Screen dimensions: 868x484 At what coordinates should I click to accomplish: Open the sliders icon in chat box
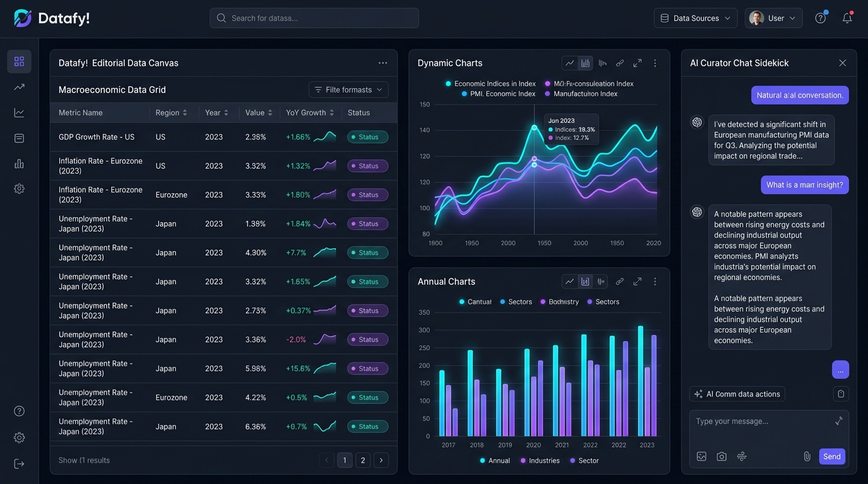pos(742,456)
